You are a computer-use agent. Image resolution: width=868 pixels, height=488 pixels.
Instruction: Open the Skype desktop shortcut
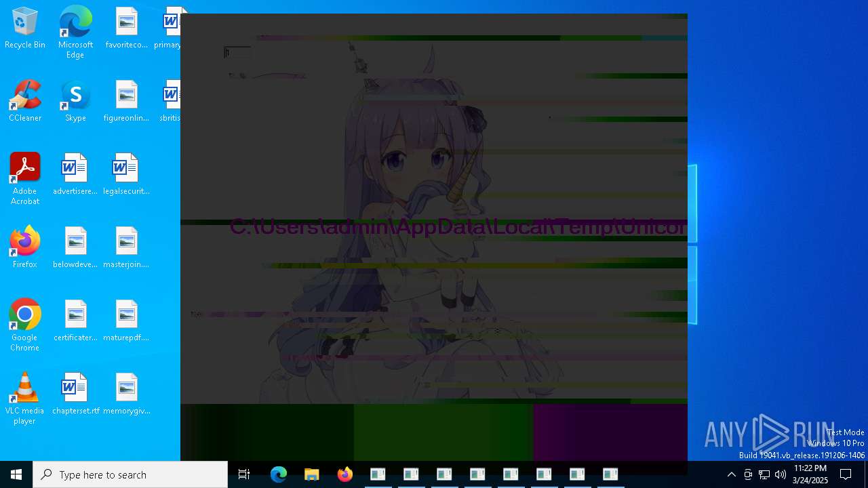(x=75, y=102)
